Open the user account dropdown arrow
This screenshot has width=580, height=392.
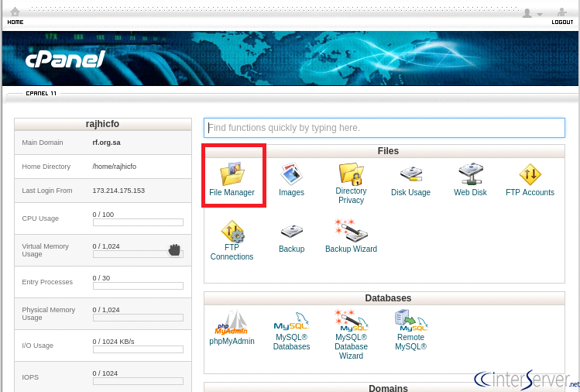pos(540,15)
